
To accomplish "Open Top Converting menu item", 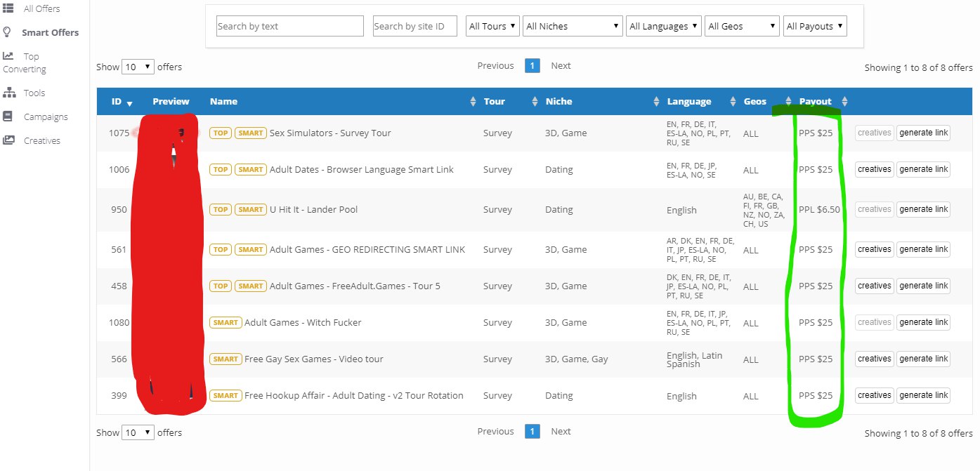I will [25, 62].
